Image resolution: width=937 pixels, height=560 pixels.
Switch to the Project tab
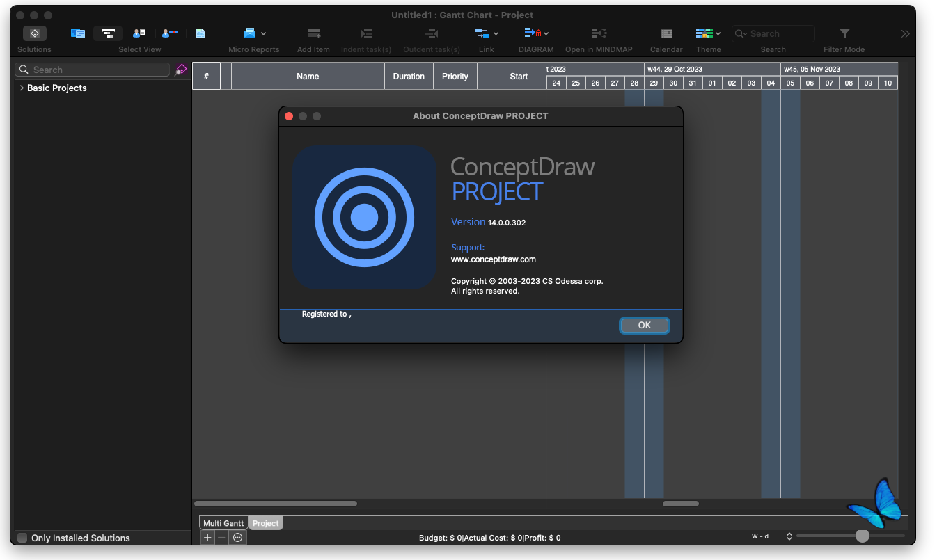[x=266, y=523]
